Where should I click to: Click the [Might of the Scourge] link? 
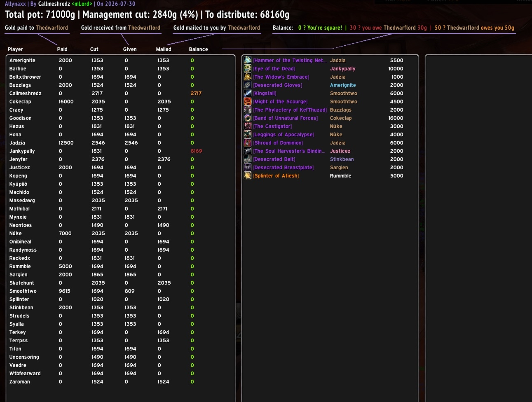tap(280, 102)
